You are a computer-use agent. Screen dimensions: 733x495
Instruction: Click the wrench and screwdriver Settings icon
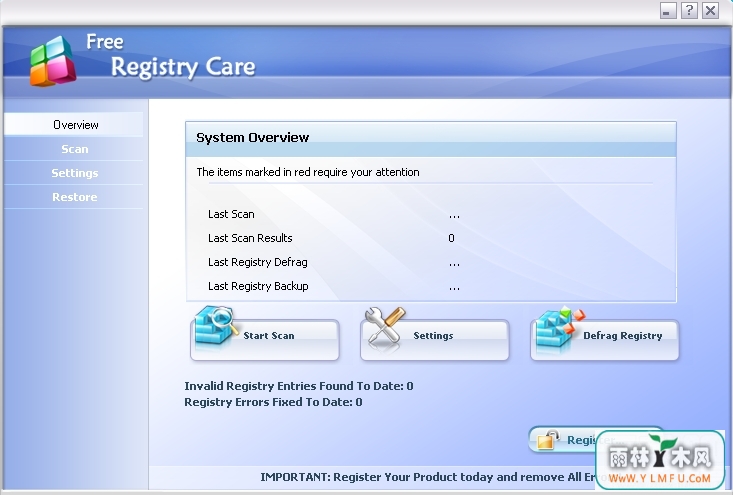384,329
